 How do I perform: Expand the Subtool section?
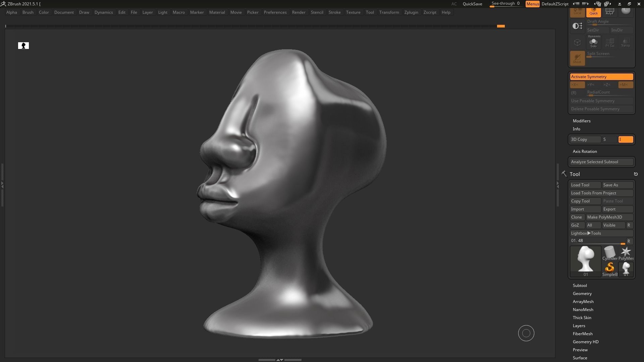click(580, 286)
